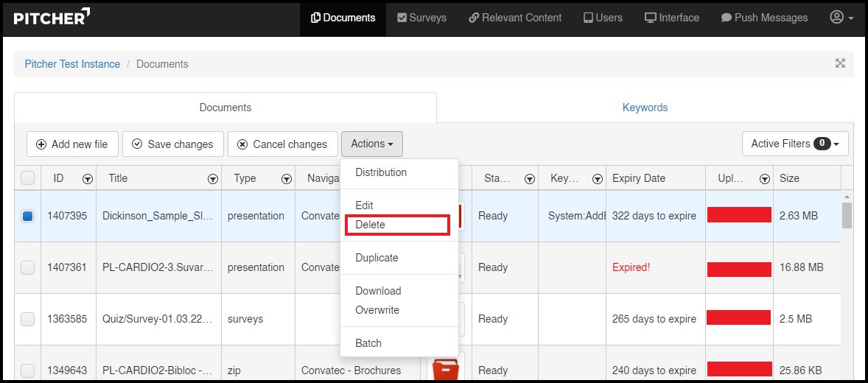Click the fullscreen expand icon
The image size is (868, 383).
[840, 63]
